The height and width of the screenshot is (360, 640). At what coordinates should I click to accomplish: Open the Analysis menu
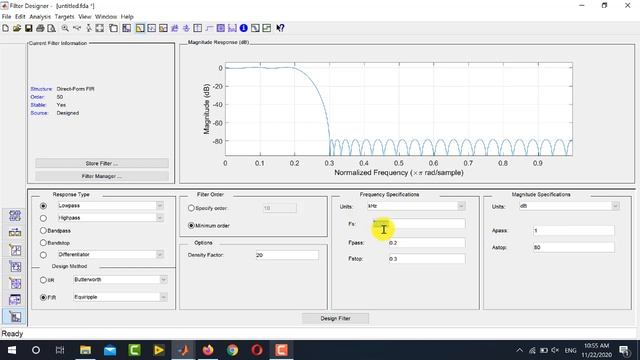40,17
